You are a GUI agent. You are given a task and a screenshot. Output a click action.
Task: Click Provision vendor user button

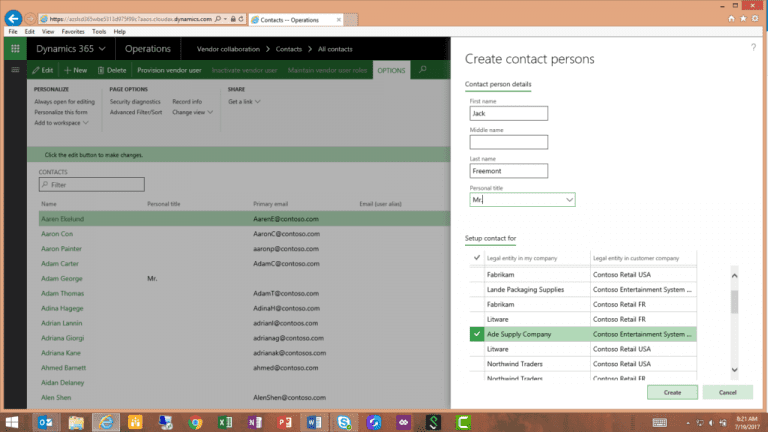[x=169, y=70]
